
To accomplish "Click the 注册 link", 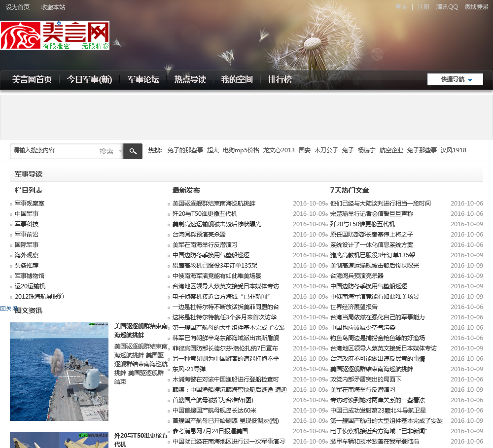I will click(423, 6).
